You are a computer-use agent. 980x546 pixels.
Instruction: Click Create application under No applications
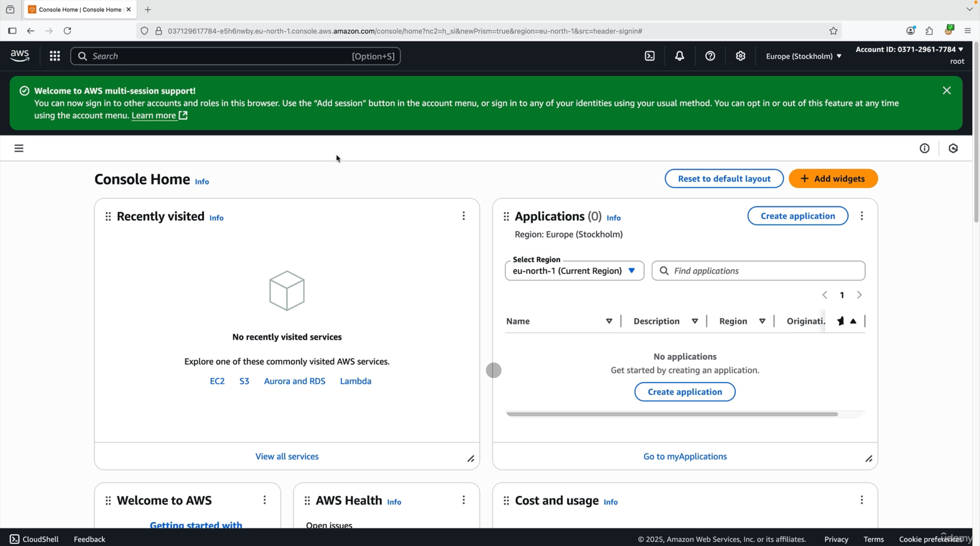685,392
